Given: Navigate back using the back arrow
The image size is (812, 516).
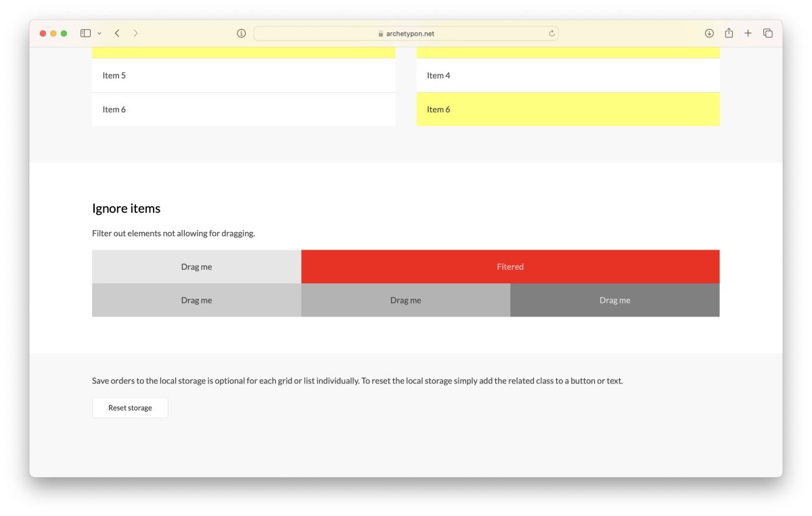Looking at the screenshot, I should 116,32.
